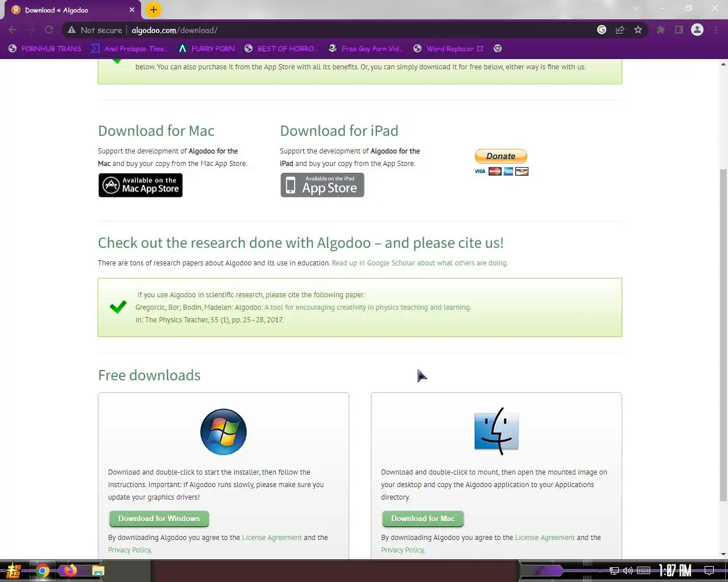This screenshot has height=582, width=728.
Task: Click the iPad App Store badge
Action: pos(322,185)
